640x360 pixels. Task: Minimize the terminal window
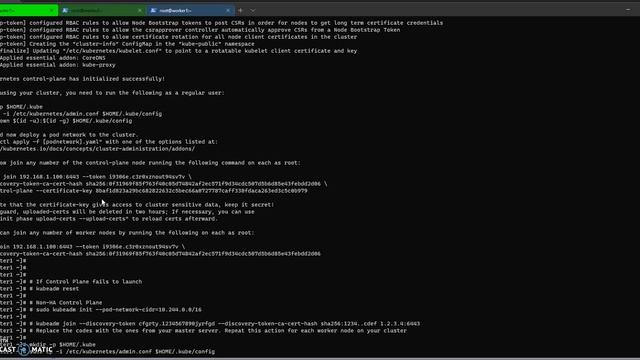tap(628, 10)
